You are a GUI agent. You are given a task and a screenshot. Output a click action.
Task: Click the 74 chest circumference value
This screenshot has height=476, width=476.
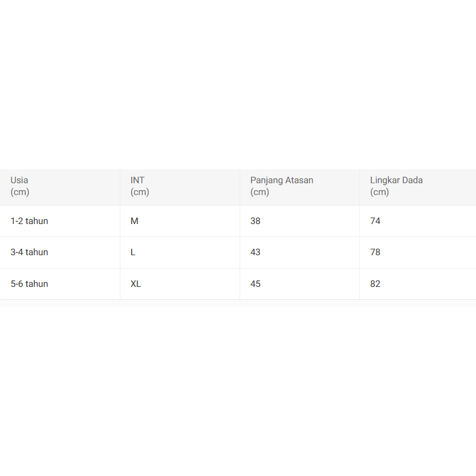[375, 221]
